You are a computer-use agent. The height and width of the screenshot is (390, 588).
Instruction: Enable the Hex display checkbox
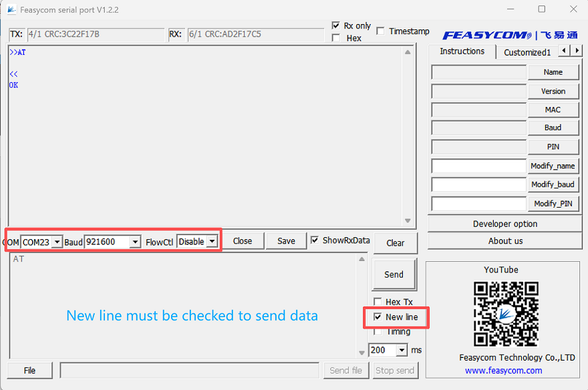336,38
